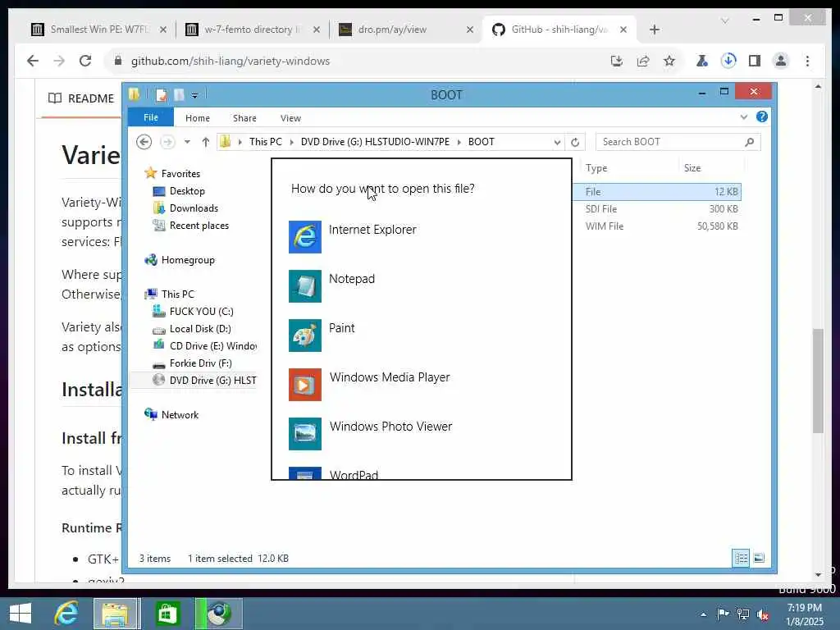Select This PC in navigation pane
This screenshot has height=630, width=840.
click(177, 294)
